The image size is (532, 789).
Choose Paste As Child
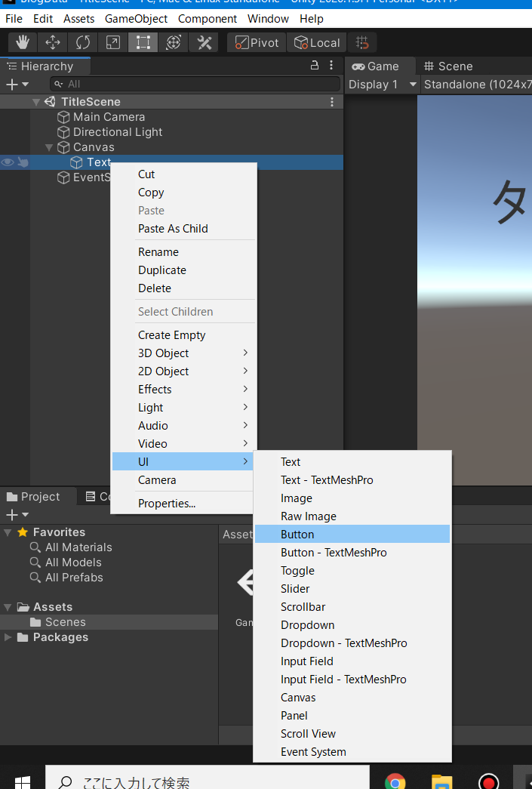click(183, 229)
